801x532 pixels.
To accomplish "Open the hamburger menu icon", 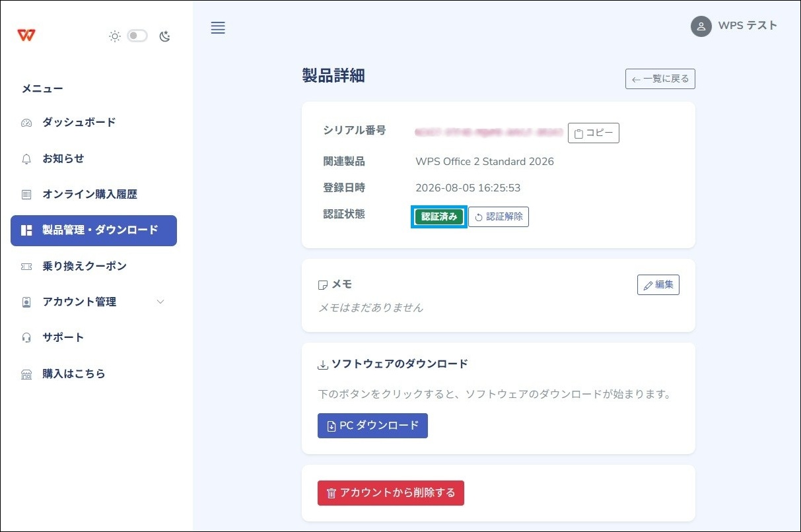I will (x=218, y=28).
